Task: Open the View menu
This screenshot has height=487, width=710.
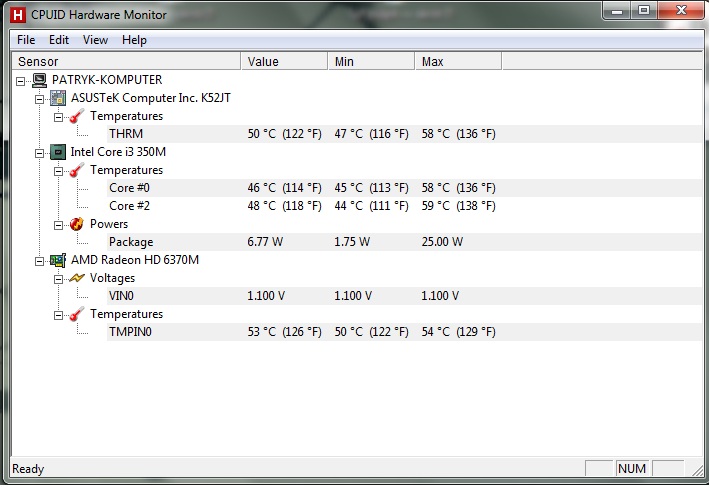Action: tap(95, 40)
